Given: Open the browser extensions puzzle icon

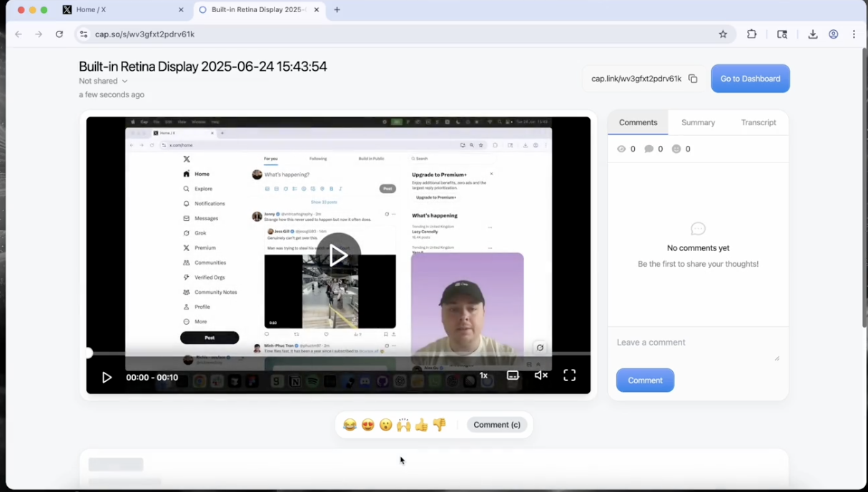Looking at the screenshot, I should 751,34.
